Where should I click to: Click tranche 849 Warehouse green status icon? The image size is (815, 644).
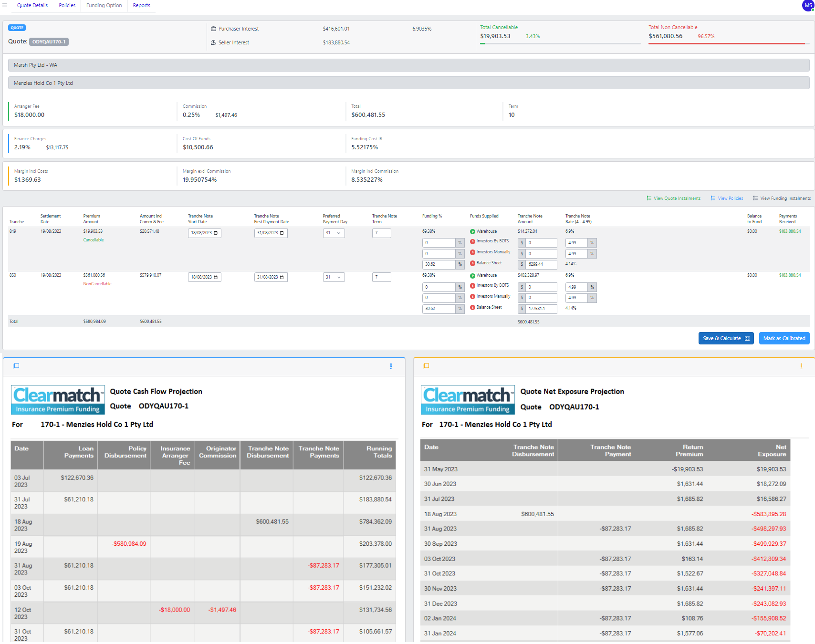[472, 231]
